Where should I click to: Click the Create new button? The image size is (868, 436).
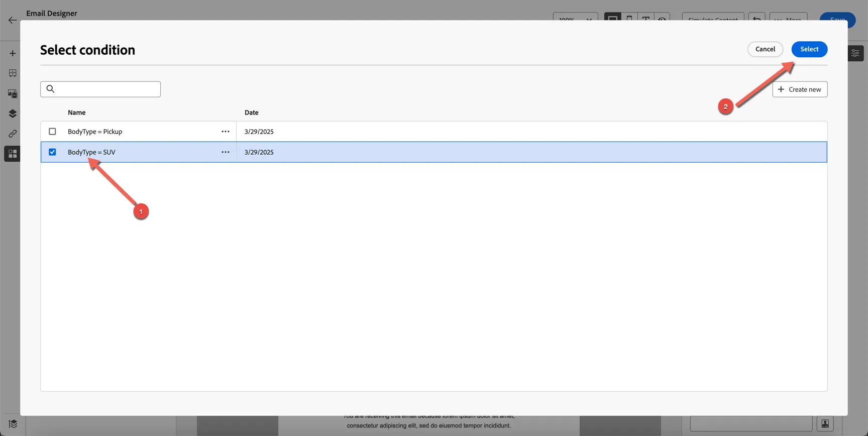800,89
